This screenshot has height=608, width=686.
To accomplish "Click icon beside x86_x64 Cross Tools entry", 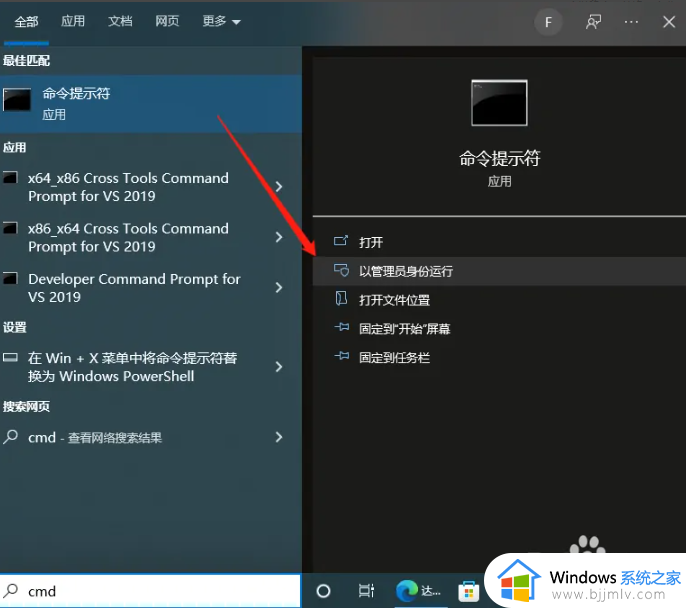I will [10, 228].
